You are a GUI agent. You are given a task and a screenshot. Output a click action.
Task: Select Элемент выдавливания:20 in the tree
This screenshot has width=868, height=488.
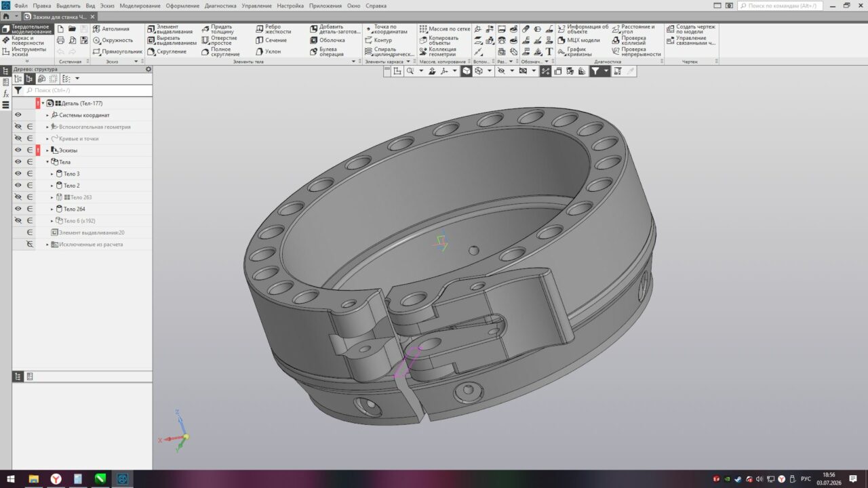87,232
